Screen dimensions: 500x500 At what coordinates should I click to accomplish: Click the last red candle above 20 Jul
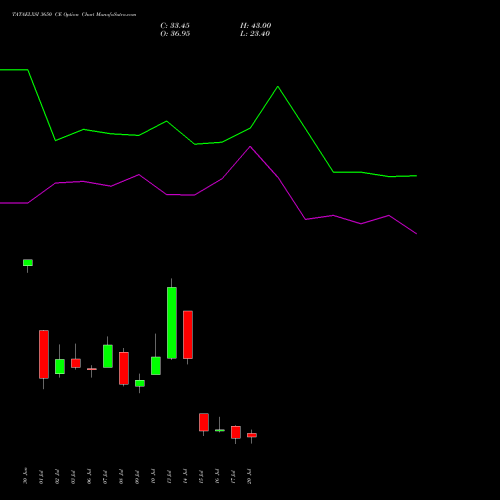[x=252, y=435]
